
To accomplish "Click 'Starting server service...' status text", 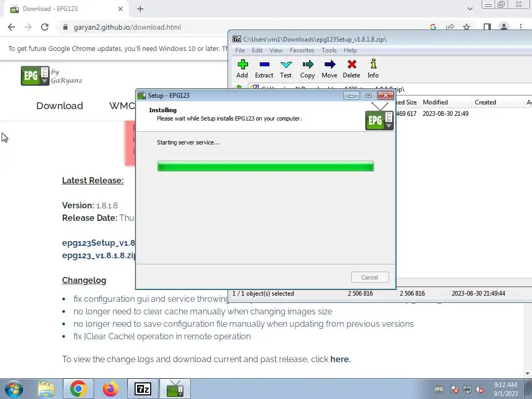I will coord(188,142).
